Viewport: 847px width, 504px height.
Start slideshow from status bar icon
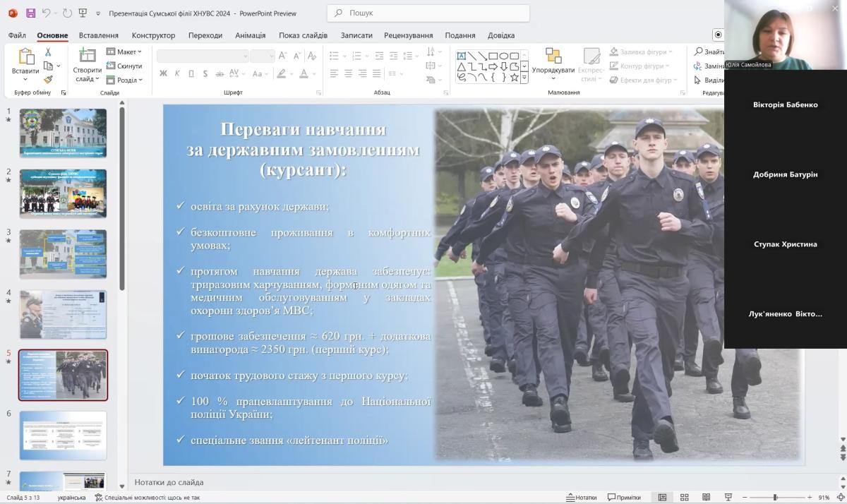728,497
